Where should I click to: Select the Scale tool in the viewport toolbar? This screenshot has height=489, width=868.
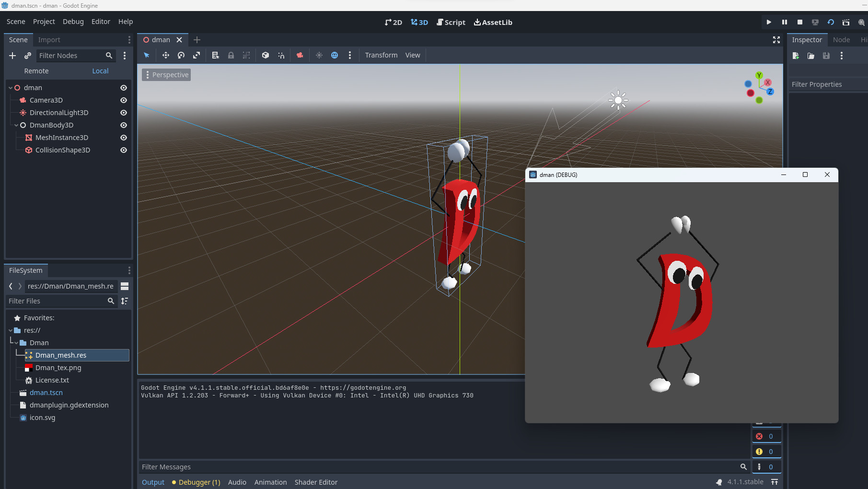tap(197, 55)
